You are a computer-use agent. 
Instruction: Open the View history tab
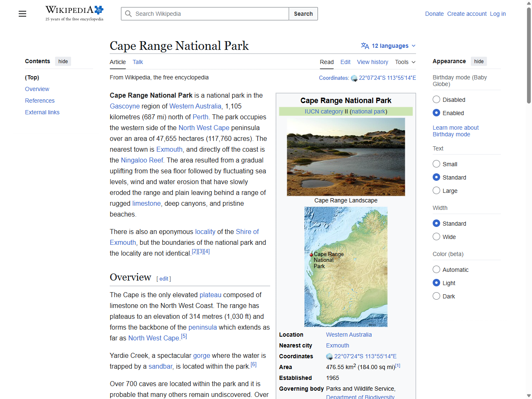pos(372,62)
